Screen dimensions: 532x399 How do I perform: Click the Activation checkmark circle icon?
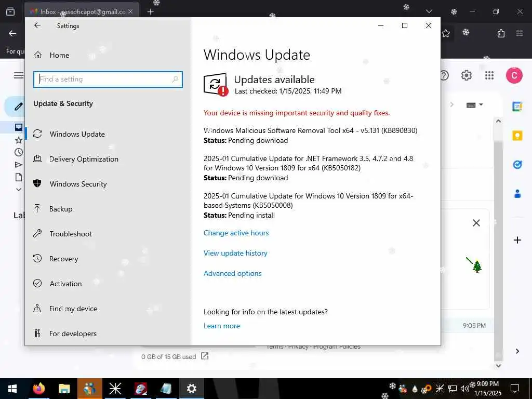coord(37,283)
